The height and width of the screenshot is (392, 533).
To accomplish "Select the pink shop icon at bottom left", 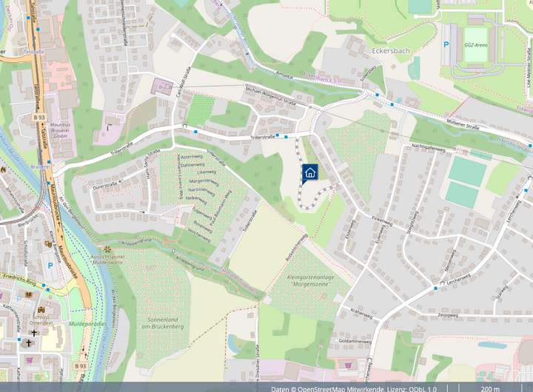I will (29, 359).
